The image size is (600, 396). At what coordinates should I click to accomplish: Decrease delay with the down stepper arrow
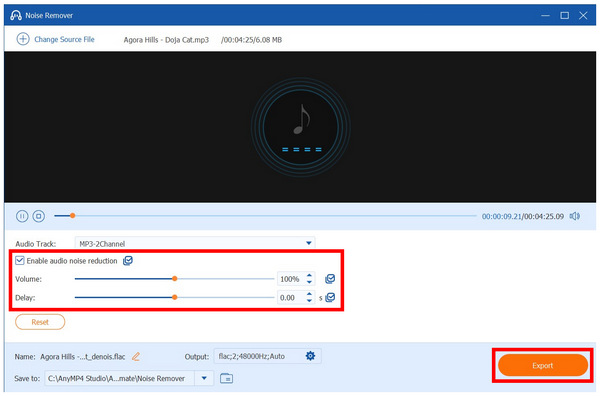pyautogui.click(x=309, y=301)
